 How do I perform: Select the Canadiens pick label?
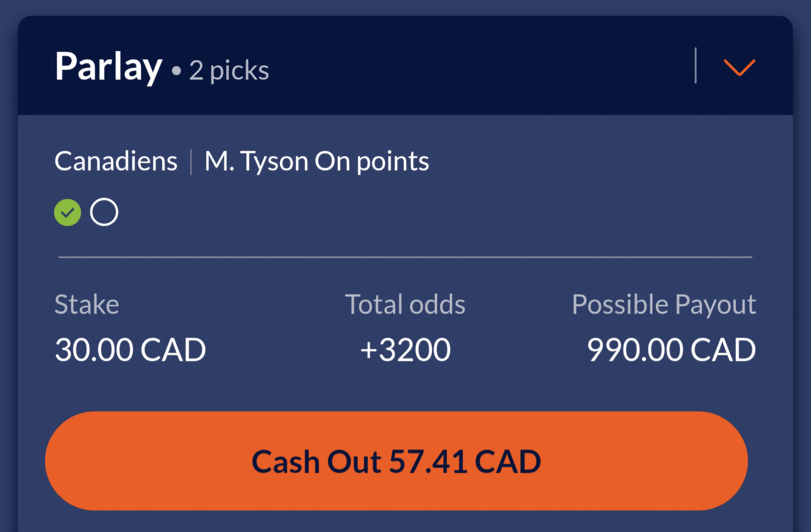[x=116, y=161]
